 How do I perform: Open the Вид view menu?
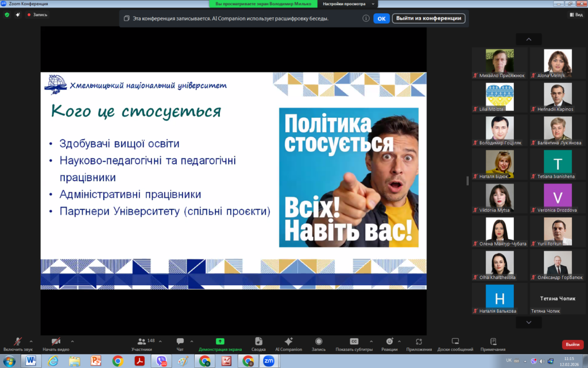click(x=575, y=15)
